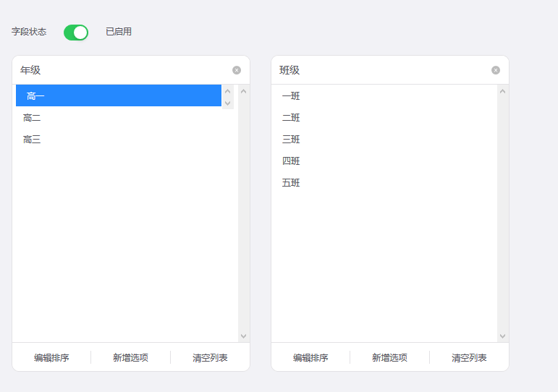558x392 pixels.
Task: Click the 年级 list scroll-down arrow
Action: click(244, 336)
